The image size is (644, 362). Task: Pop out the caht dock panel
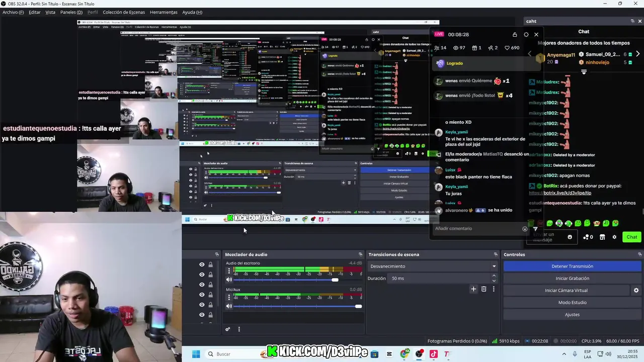coord(632,21)
